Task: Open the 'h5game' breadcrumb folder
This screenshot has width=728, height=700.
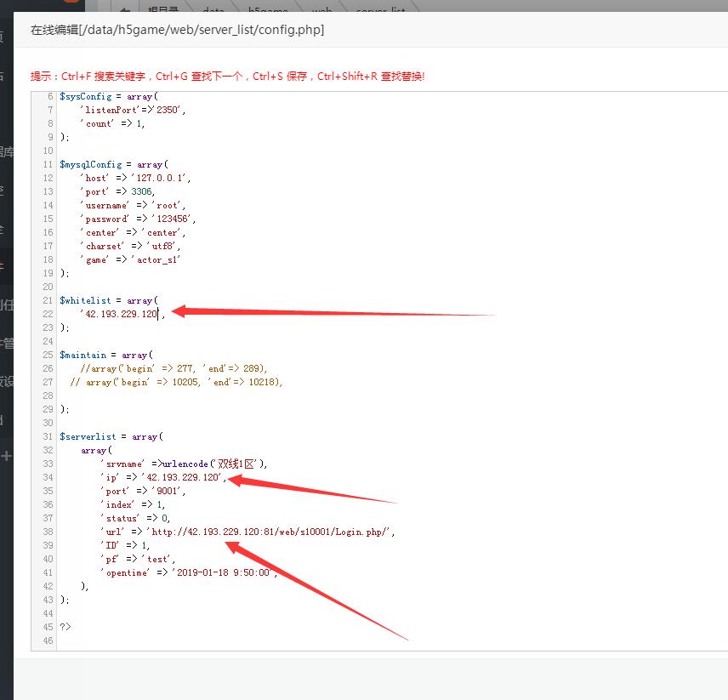Action: (266, 9)
